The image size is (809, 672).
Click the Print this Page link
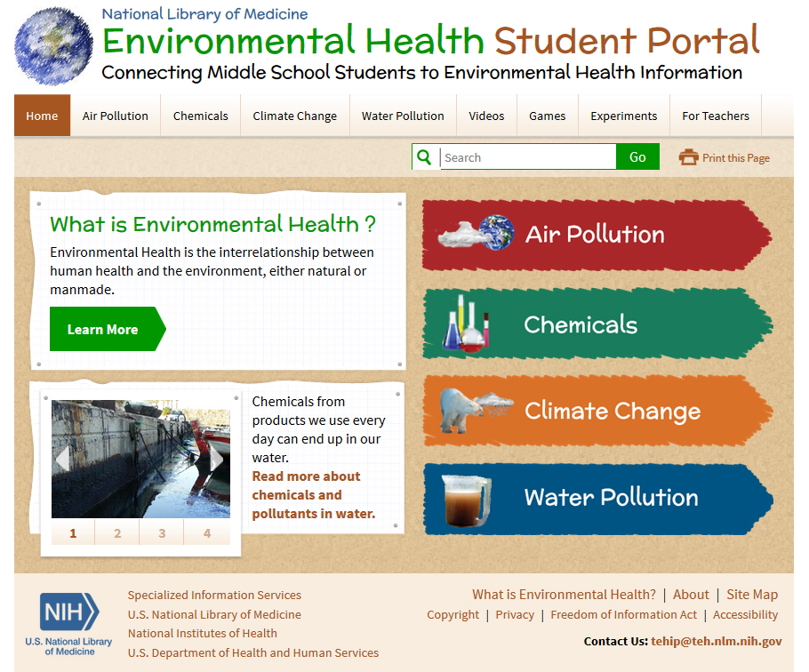click(x=725, y=157)
